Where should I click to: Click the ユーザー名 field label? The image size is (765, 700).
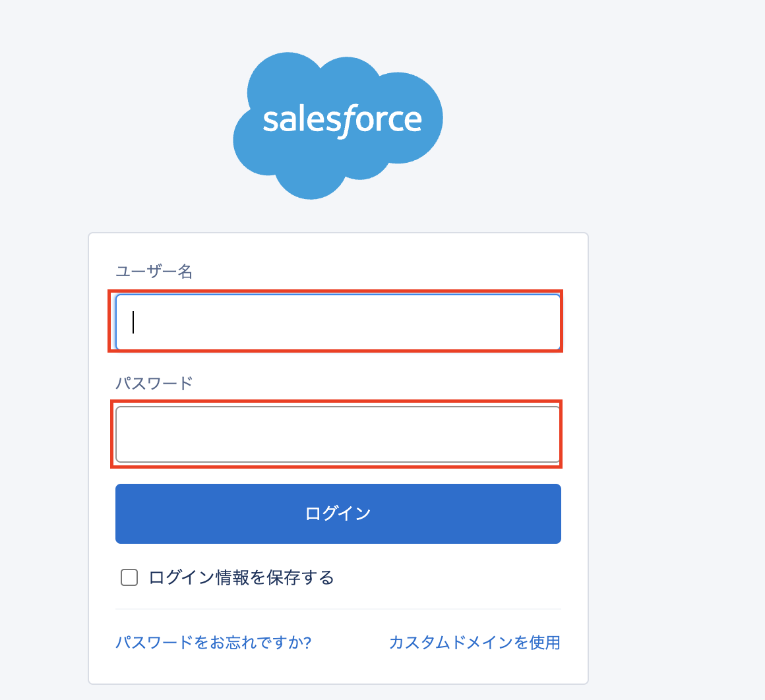click(154, 271)
